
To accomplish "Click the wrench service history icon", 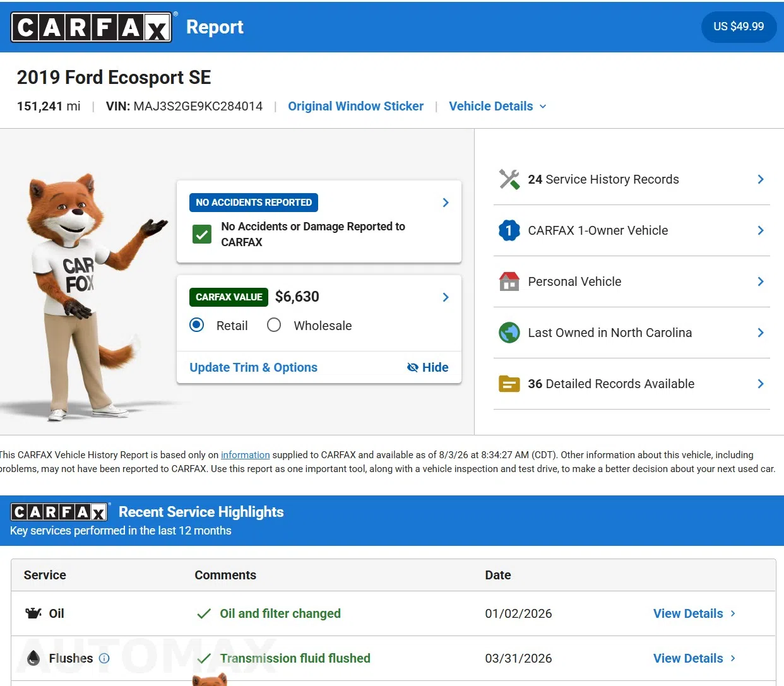I will (509, 179).
